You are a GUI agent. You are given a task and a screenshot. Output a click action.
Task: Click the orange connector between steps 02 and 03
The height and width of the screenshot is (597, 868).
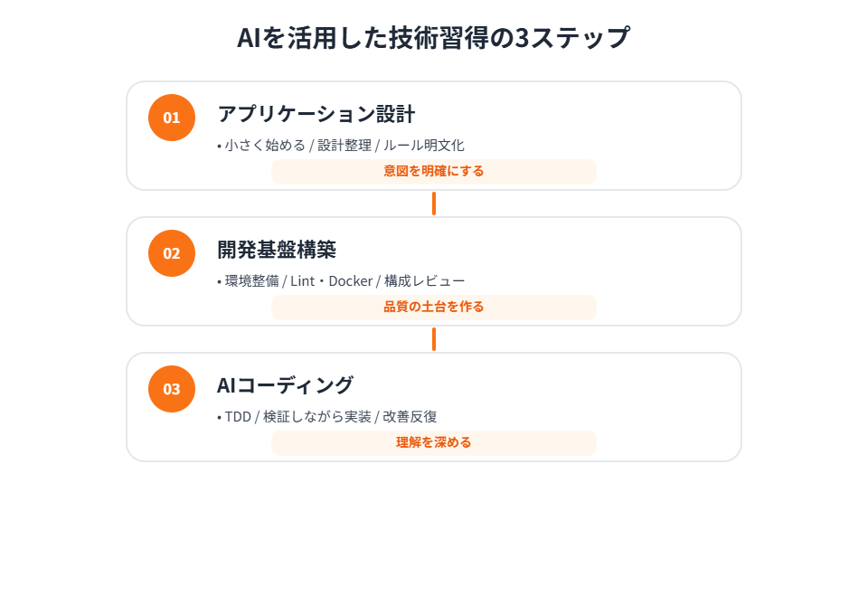coord(434,339)
